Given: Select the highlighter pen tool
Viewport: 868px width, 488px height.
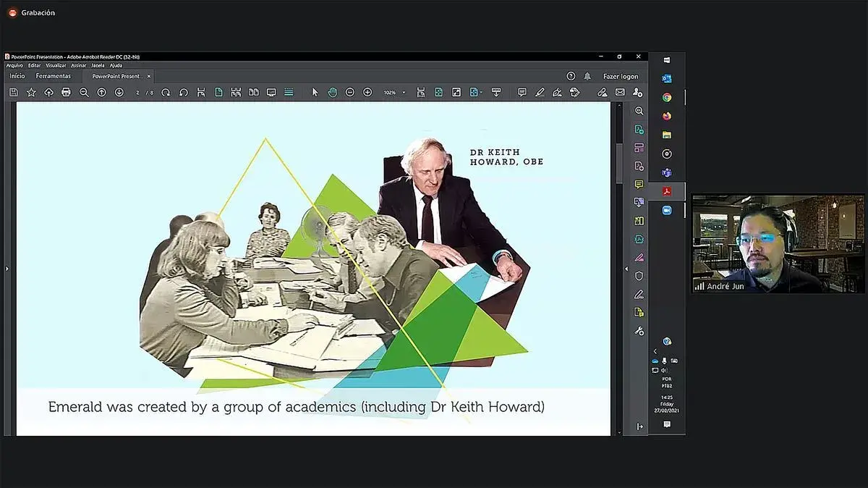Looking at the screenshot, I should click(x=540, y=93).
